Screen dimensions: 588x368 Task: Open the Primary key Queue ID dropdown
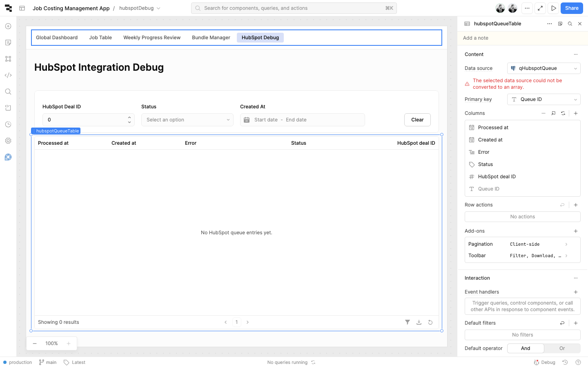[x=543, y=99]
